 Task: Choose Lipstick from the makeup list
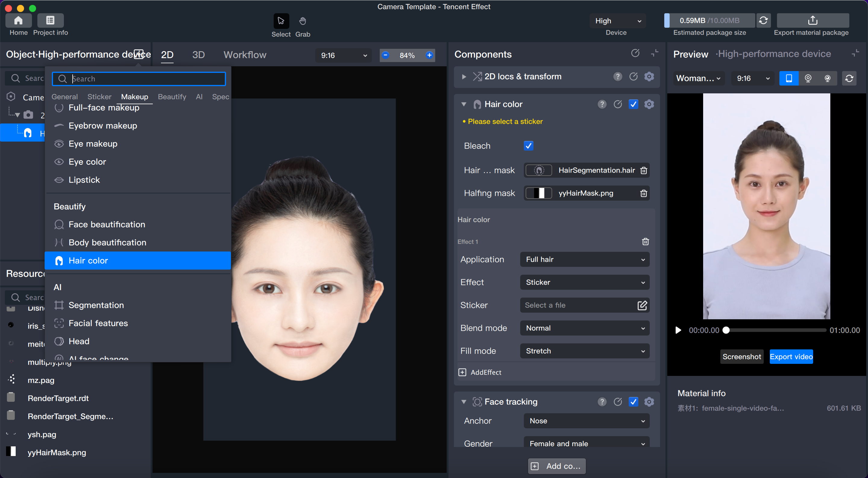84,180
